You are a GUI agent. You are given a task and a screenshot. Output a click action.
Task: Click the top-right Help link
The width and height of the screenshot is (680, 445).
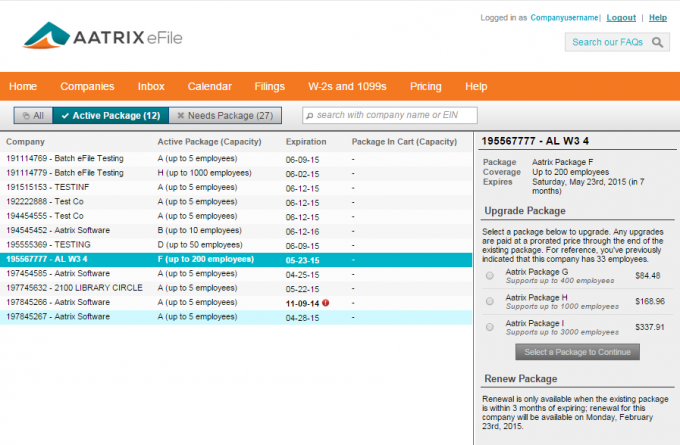pyautogui.click(x=657, y=18)
